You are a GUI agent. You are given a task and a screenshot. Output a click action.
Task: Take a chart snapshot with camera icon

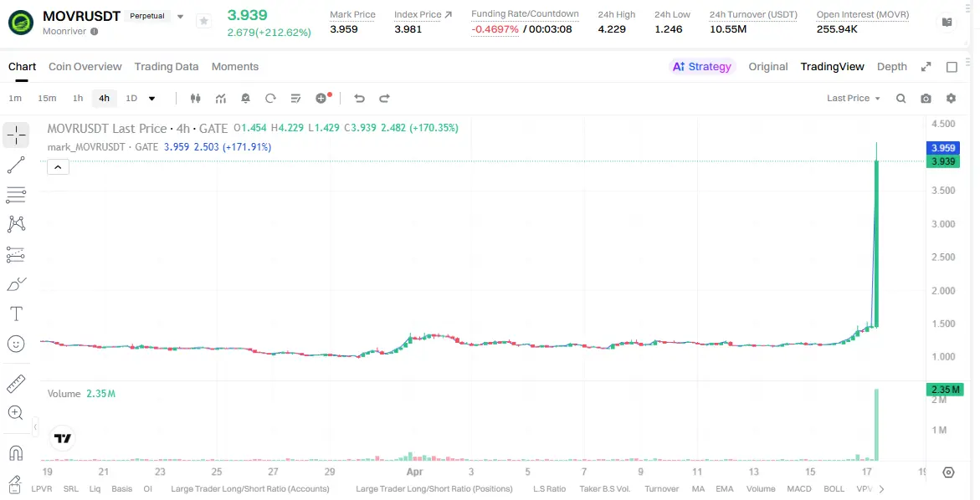point(926,98)
